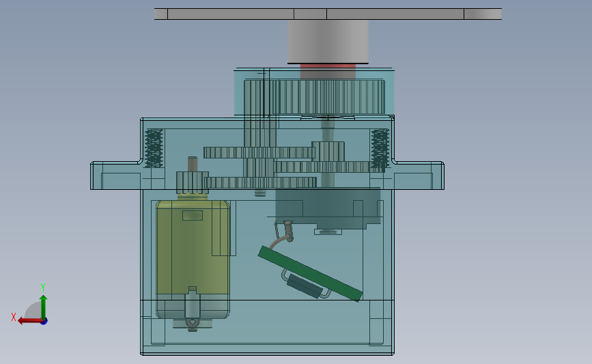The image size is (592, 364).
Task: Select the green circuit board
Action: [311, 274]
